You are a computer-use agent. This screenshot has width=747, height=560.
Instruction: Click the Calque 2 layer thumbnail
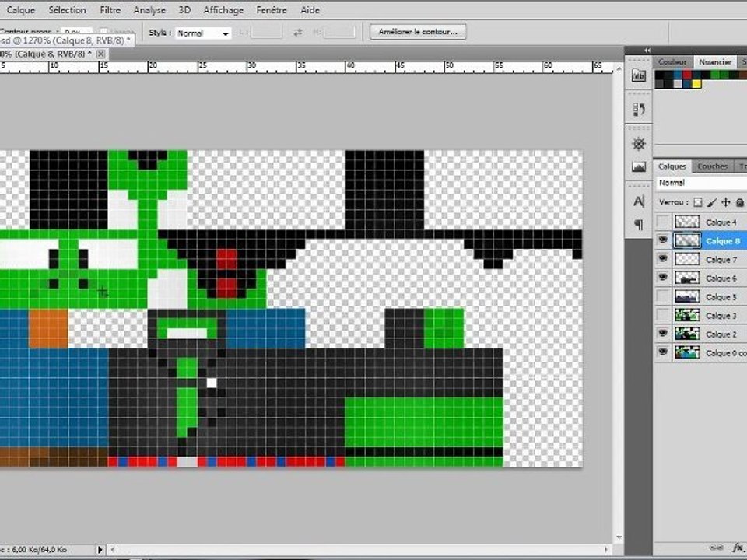tap(687, 334)
